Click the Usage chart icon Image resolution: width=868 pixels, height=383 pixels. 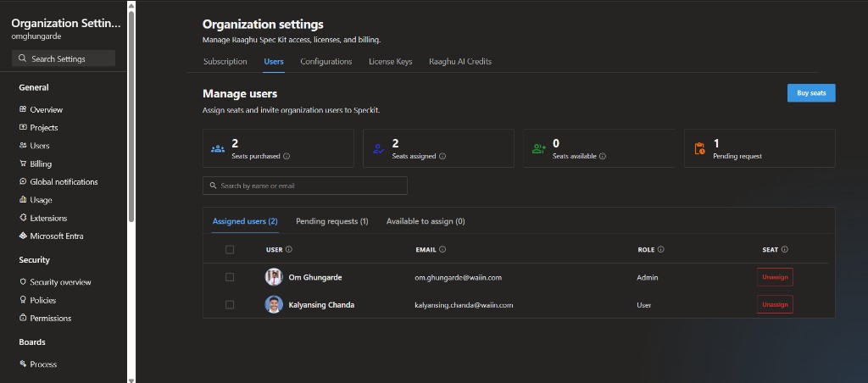[x=23, y=200]
